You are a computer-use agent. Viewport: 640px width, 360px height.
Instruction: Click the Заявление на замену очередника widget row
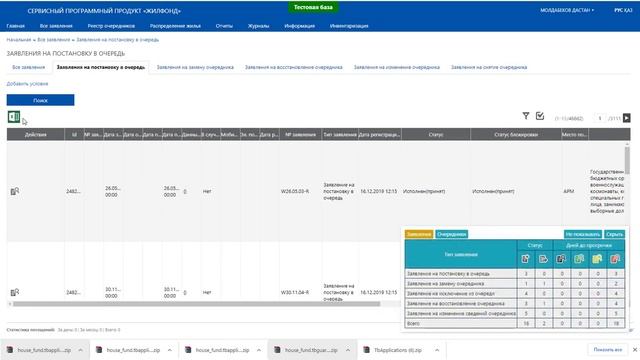pos(514,283)
